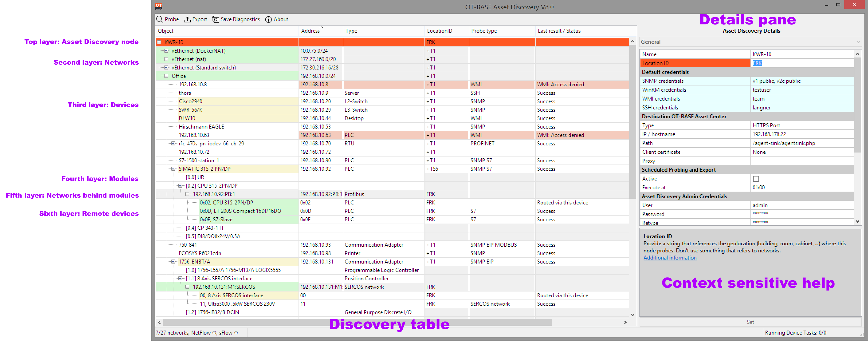Viewport: 868px width, 341px height.
Task: Collapse the 1756-ENBT/A device node
Action: point(173,261)
